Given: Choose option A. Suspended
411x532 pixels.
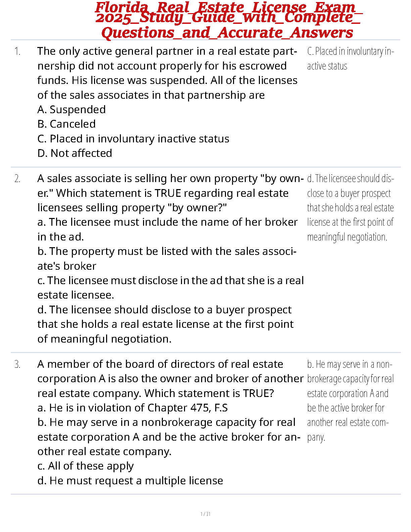Looking at the screenshot, I should 72,109.
